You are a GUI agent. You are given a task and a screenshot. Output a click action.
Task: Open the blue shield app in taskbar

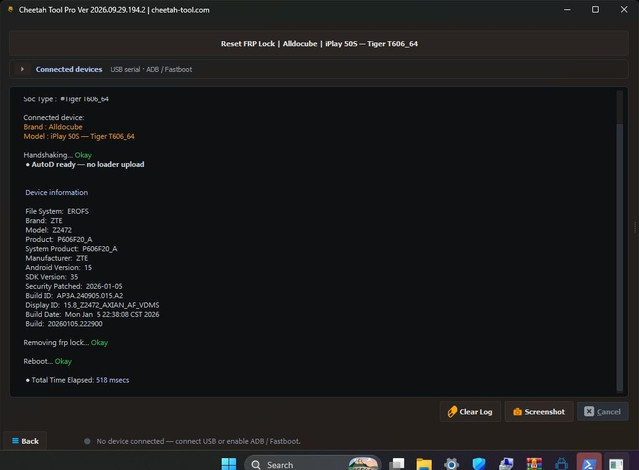pos(479,464)
